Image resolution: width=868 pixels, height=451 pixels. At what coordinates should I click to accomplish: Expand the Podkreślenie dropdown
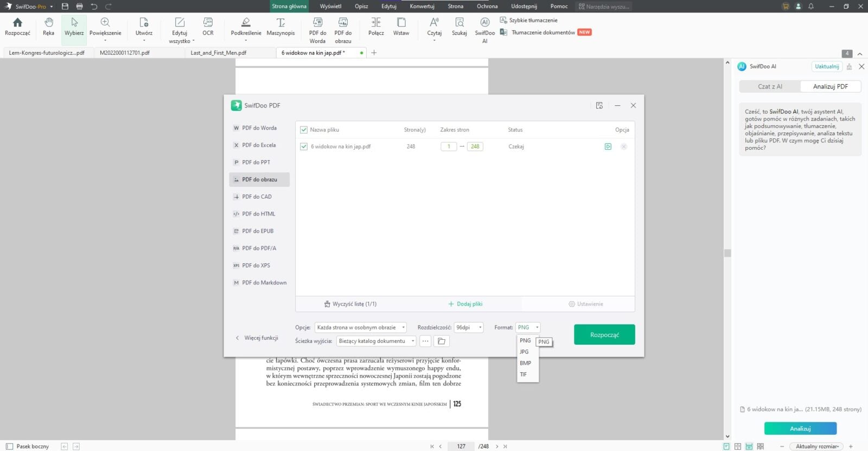click(246, 40)
